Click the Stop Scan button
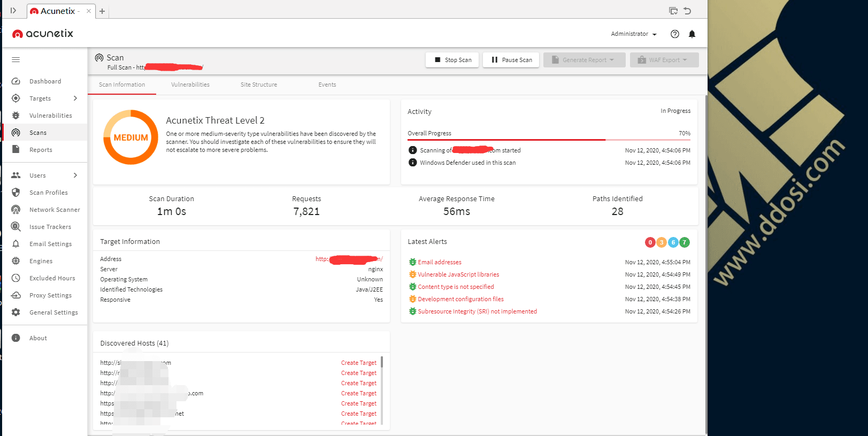 point(452,60)
